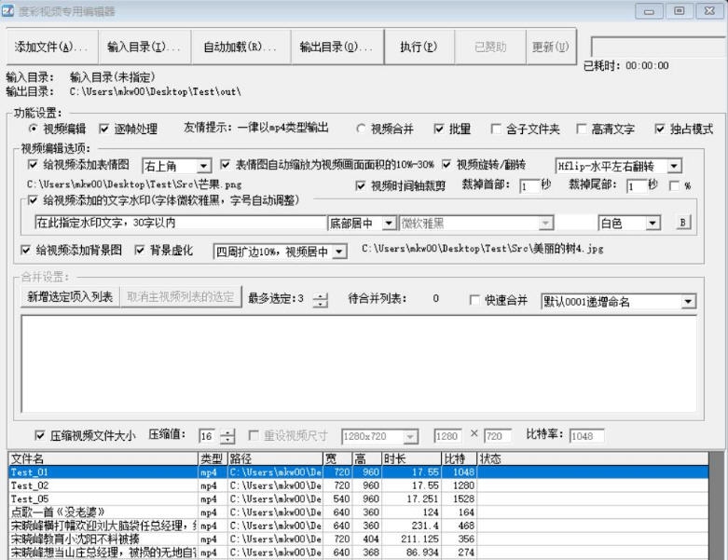Click the 最多选定 spinner arrows
Image resolution: width=728 pixels, height=560 pixels.
321,300
